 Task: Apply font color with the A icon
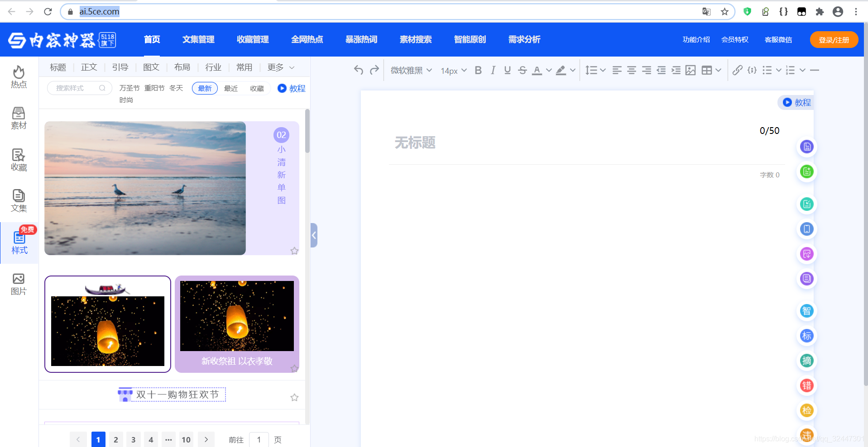(537, 70)
